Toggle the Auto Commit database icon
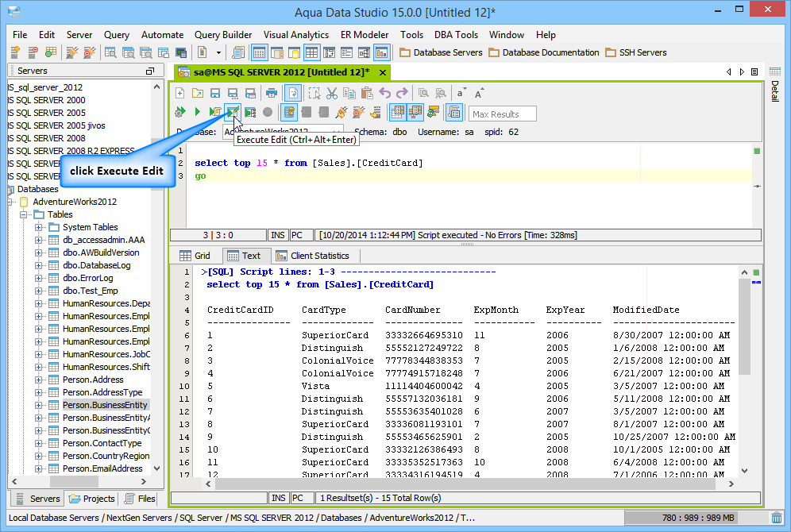This screenshot has width=791, height=532. [x=289, y=112]
